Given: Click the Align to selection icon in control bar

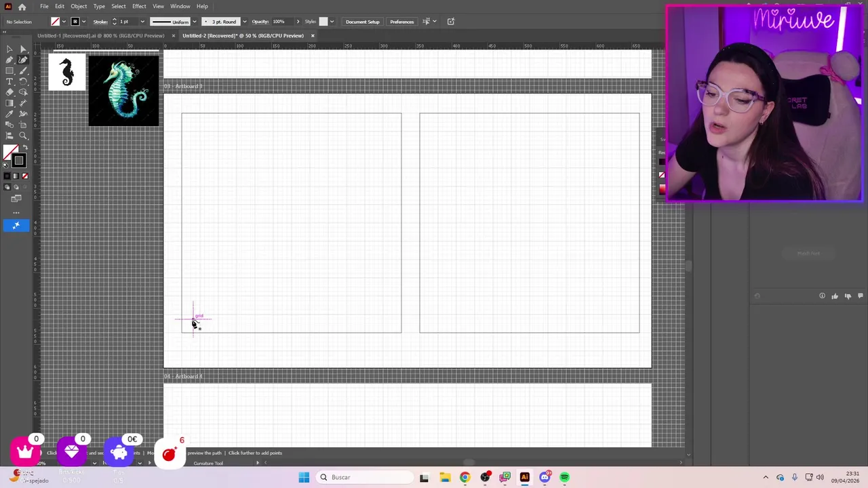Looking at the screenshot, I should (426, 22).
